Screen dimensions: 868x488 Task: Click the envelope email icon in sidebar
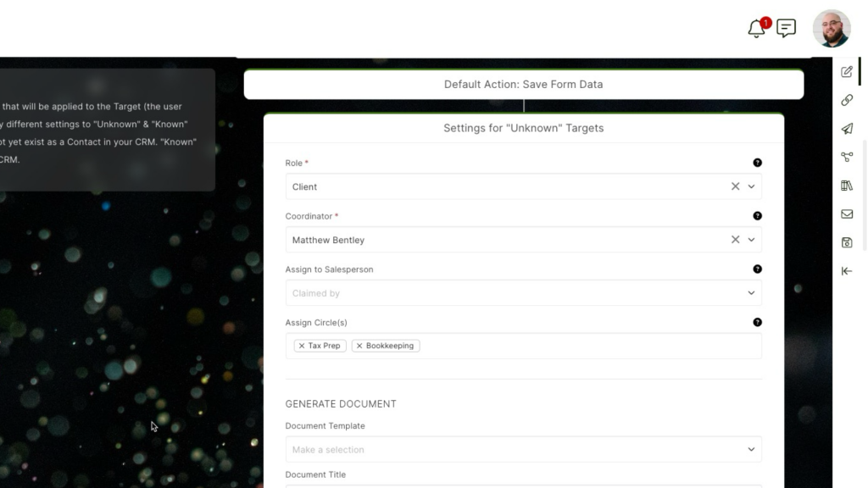(x=847, y=214)
